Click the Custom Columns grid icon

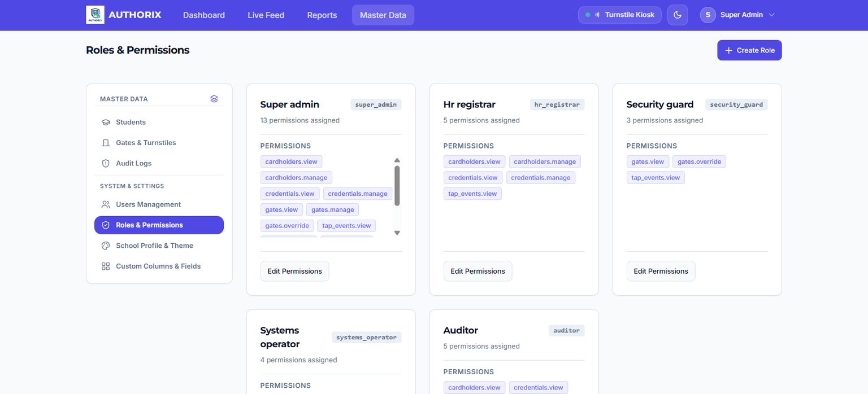point(106,266)
